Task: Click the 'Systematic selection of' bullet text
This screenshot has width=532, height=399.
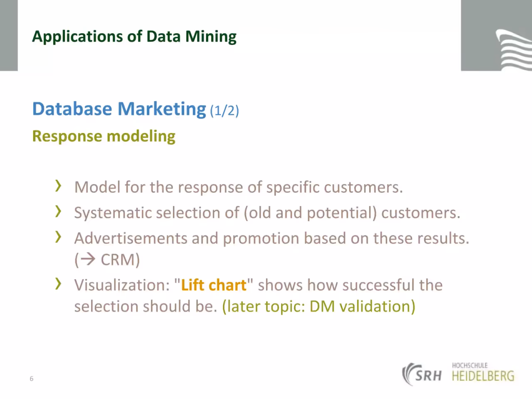Action: pos(267,213)
